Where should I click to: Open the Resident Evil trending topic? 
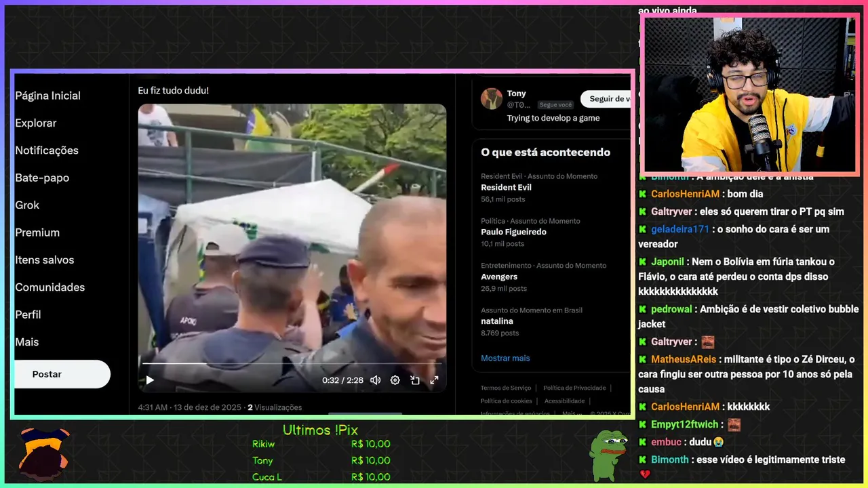coord(506,187)
